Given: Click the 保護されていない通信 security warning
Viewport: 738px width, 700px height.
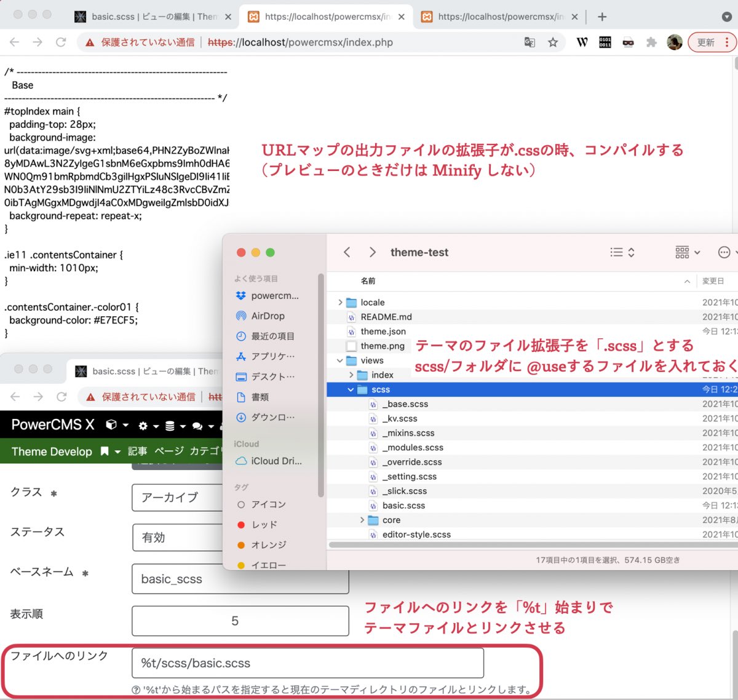Looking at the screenshot, I should click(140, 42).
